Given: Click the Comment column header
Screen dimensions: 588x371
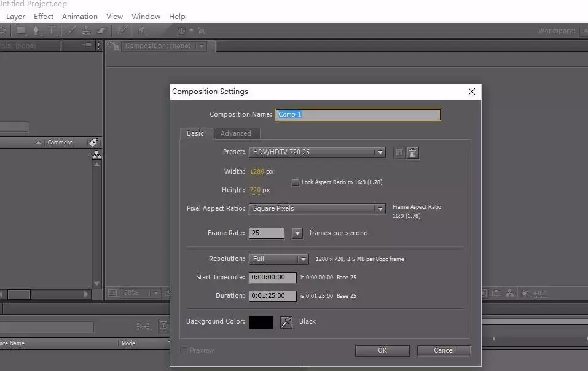Looking at the screenshot, I should (x=60, y=143).
